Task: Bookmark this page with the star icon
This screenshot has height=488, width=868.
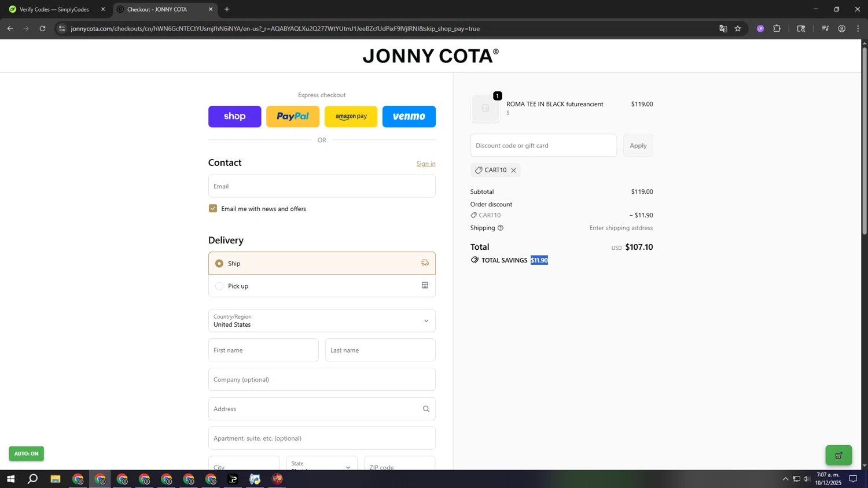Action: (738, 28)
